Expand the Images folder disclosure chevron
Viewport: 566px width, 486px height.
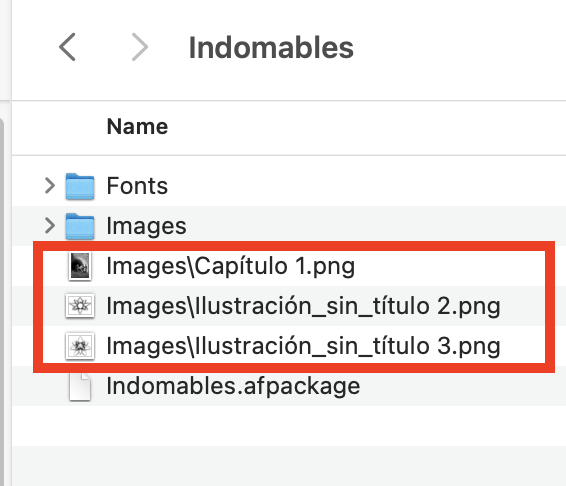(x=50, y=226)
